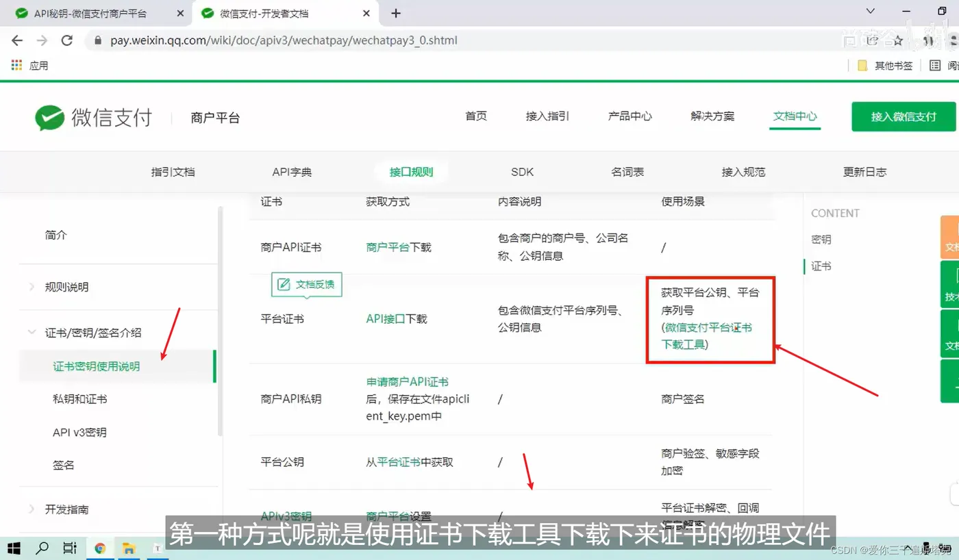The image size is (959, 560).
Task: Open Task View on the taskbar
Action: 70,548
